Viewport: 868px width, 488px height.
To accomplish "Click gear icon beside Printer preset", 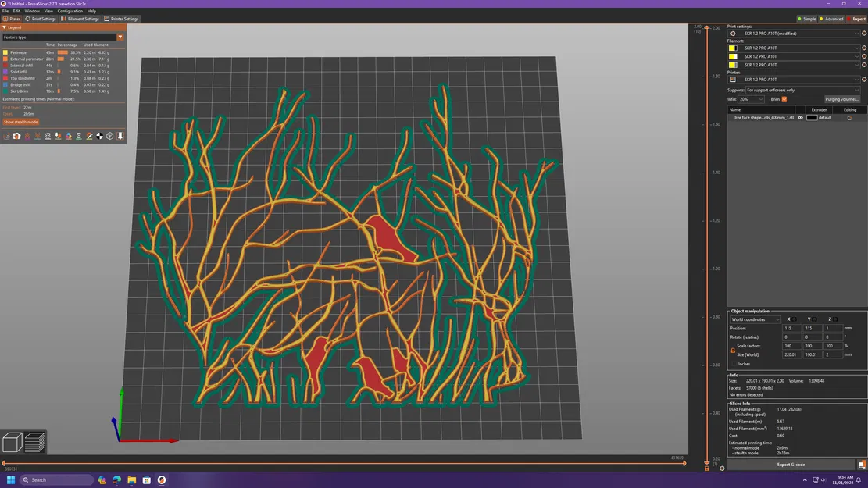I will coord(864,79).
